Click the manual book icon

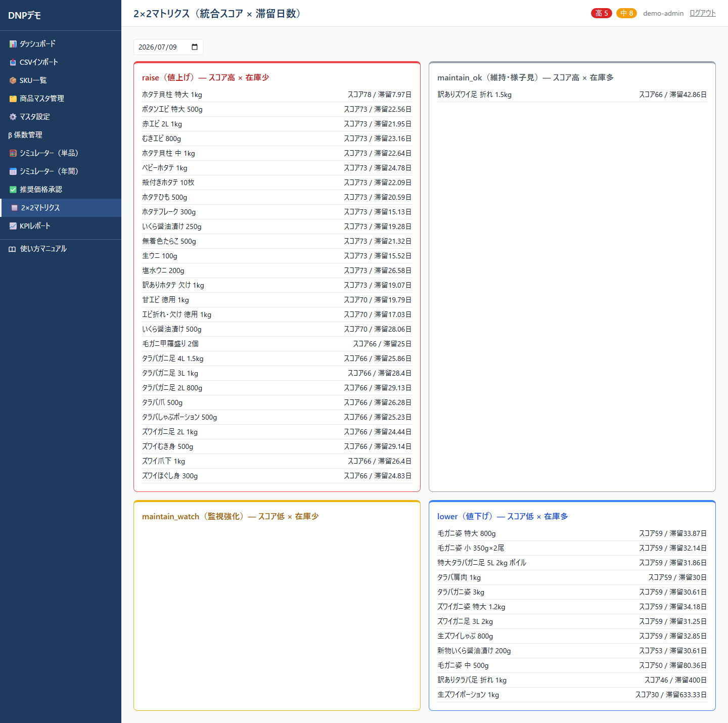point(12,249)
